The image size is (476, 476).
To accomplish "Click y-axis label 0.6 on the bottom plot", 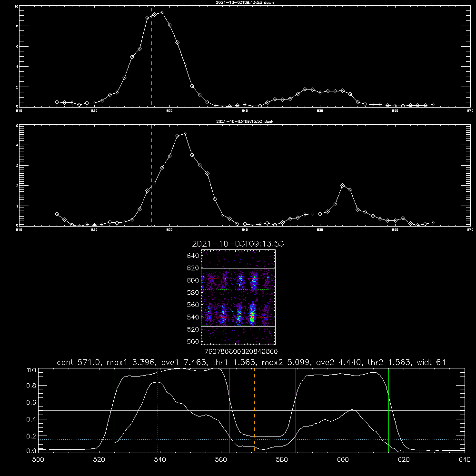I will [31, 403].
